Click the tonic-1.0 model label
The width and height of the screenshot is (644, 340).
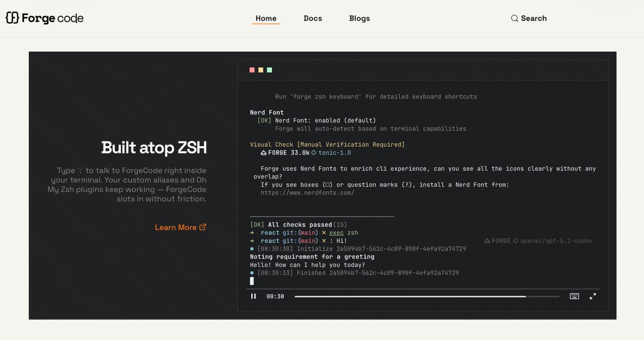(x=331, y=153)
